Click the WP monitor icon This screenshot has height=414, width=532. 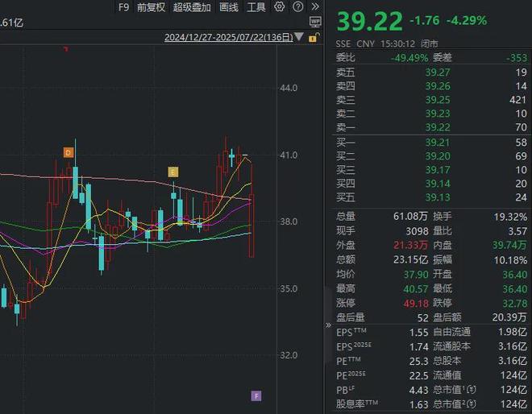coord(315,22)
